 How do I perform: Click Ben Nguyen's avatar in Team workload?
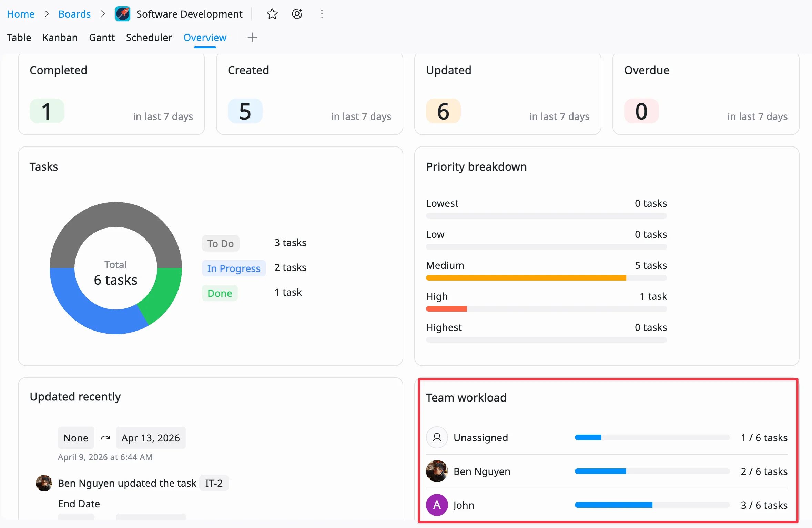tap(437, 471)
